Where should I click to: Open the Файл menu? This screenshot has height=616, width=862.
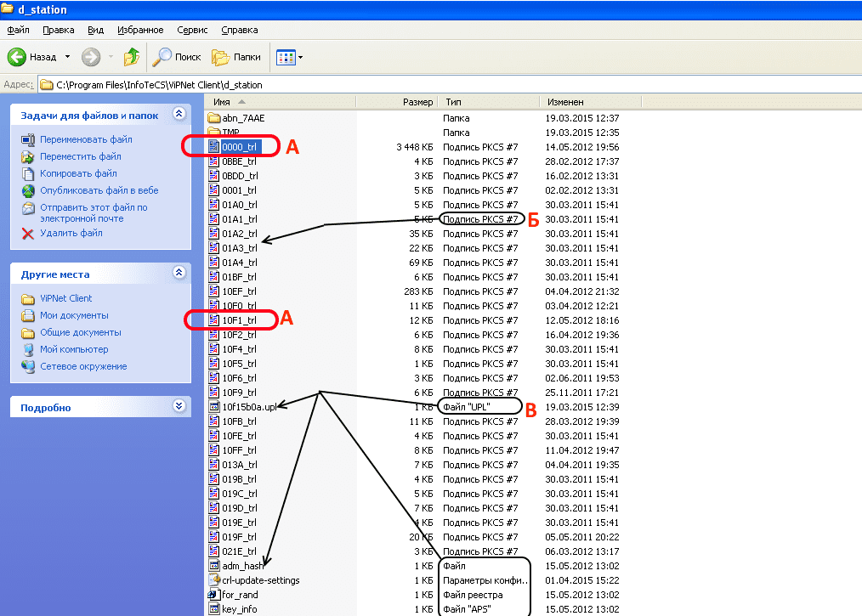tap(18, 30)
